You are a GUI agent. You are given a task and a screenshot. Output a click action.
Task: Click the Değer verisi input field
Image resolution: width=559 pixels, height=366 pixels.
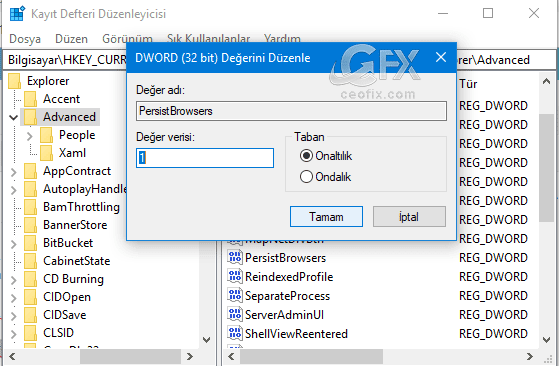(x=205, y=158)
